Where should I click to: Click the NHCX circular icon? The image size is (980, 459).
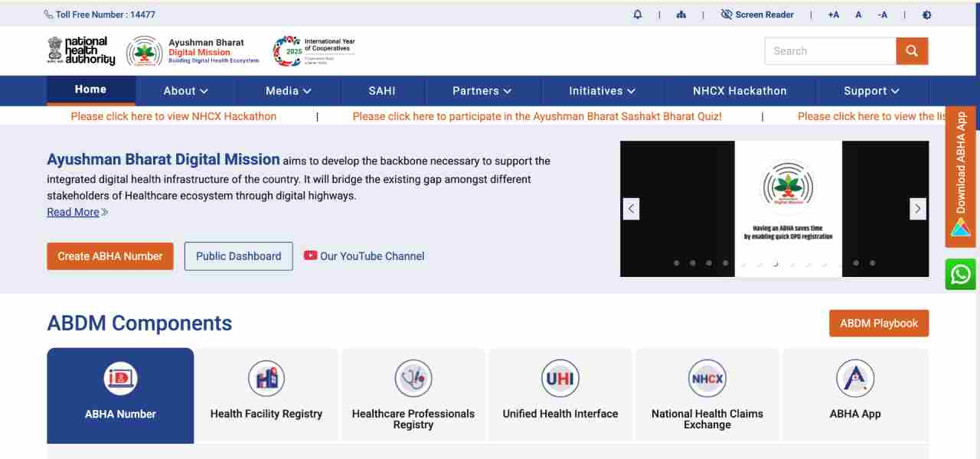[x=707, y=378]
